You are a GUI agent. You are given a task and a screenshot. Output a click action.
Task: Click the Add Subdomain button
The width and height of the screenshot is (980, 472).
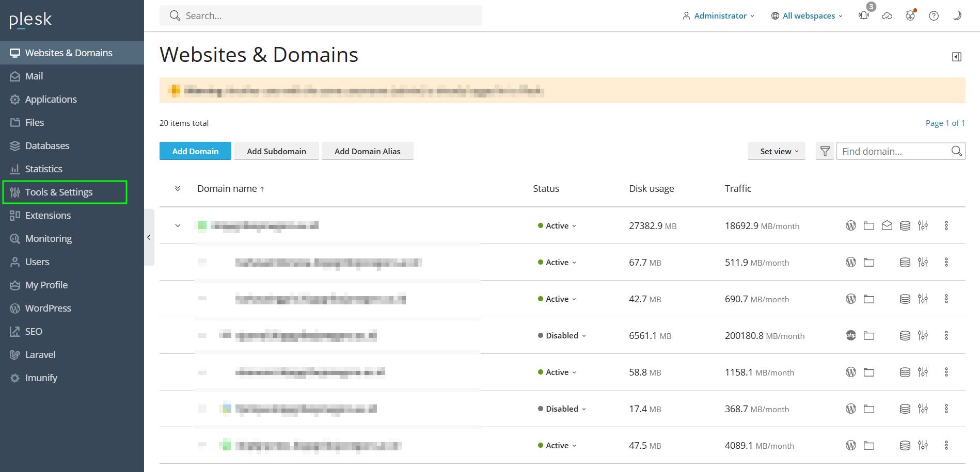[x=276, y=151]
